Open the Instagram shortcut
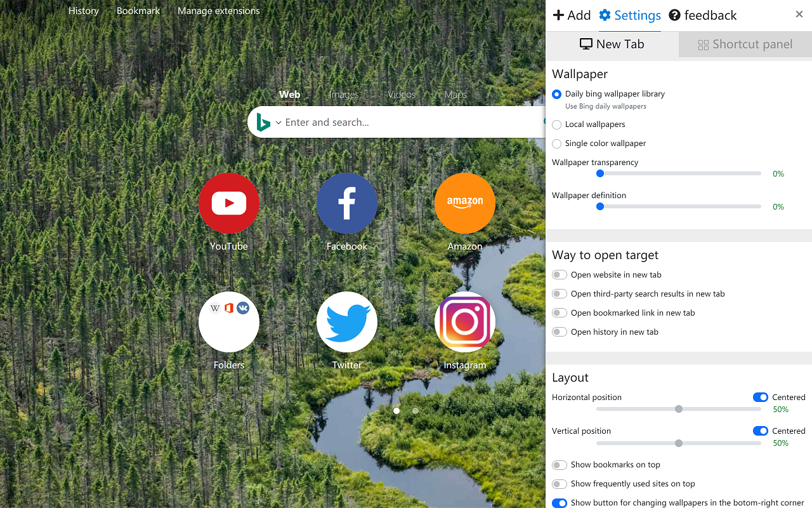This screenshot has width=812, height=508. click(x=464, y=322)
